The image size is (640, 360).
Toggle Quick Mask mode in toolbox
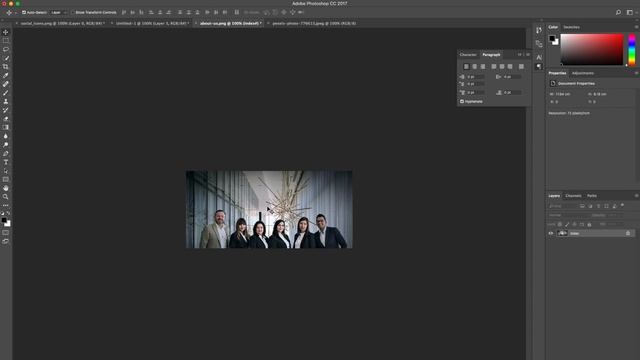point(6,233)
